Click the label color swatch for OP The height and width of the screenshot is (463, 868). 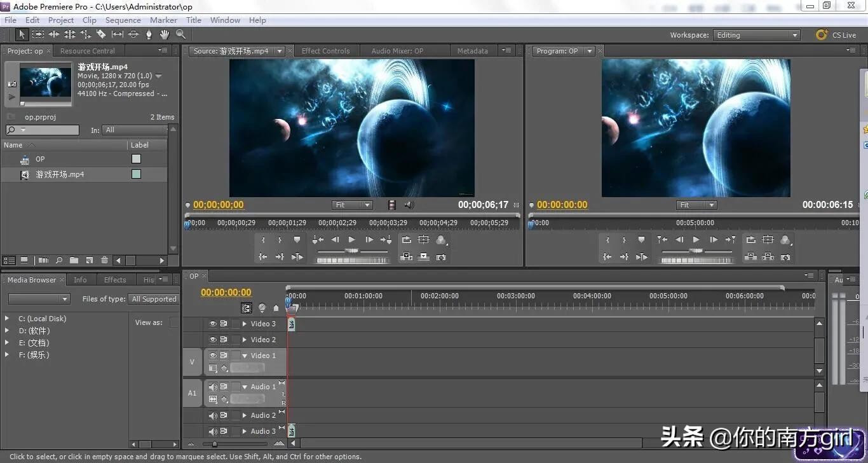pos(136,159)
